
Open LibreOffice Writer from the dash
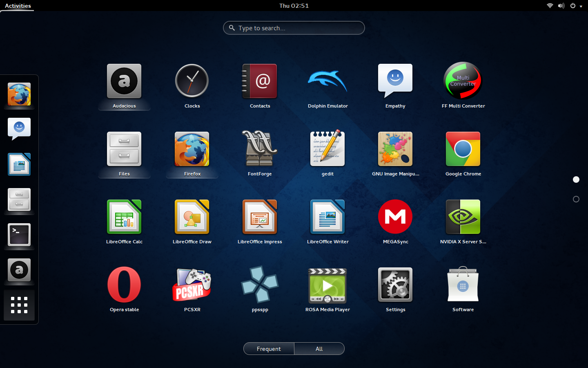(19, 164)
